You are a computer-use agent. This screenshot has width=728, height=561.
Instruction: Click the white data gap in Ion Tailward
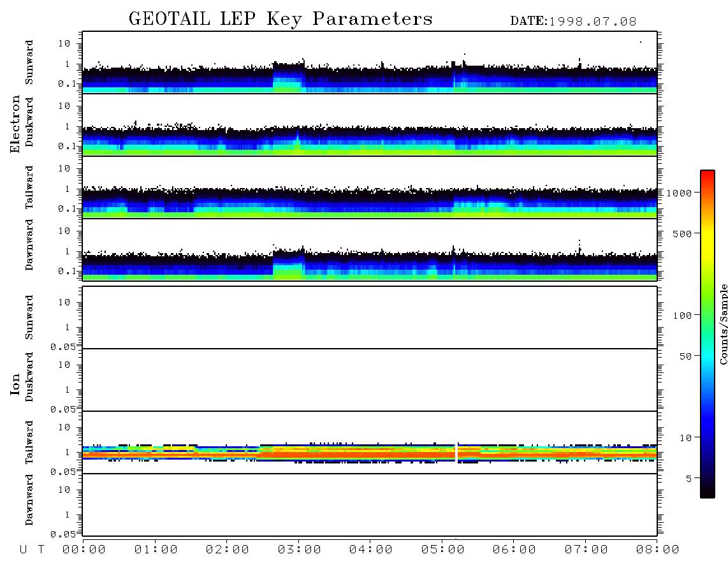[457, 453]
